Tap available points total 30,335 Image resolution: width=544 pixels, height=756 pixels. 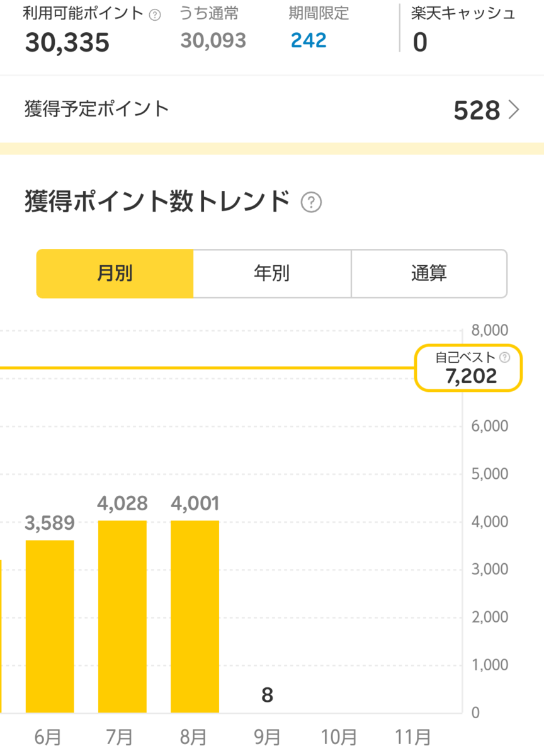click(67, 43)
